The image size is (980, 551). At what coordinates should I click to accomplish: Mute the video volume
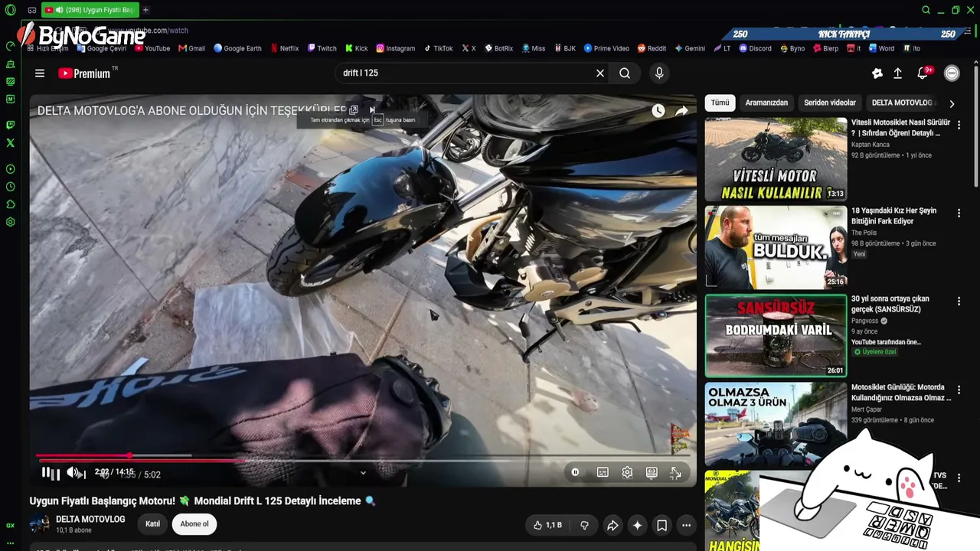[72, 473]
